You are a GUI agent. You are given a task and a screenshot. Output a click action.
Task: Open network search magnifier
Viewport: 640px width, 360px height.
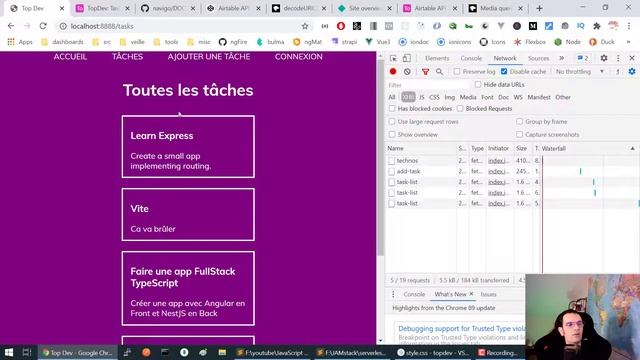coord(439,71)
